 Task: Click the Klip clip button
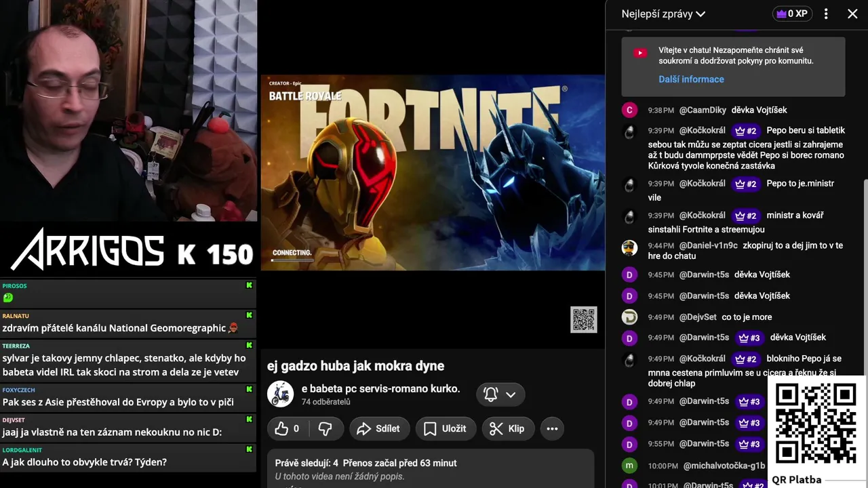(508, 428)
